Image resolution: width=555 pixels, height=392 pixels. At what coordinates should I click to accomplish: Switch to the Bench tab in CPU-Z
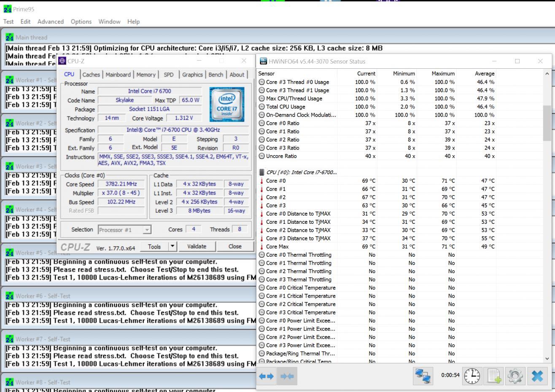tap(216, 75)
